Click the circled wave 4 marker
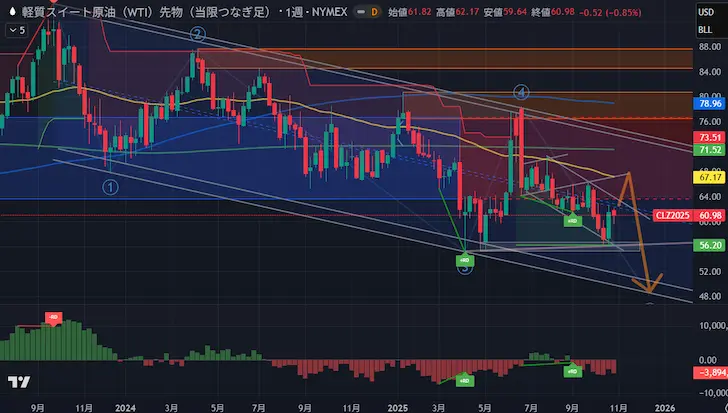The width and height of the screenshot is (728, 413). coord(521,91)
